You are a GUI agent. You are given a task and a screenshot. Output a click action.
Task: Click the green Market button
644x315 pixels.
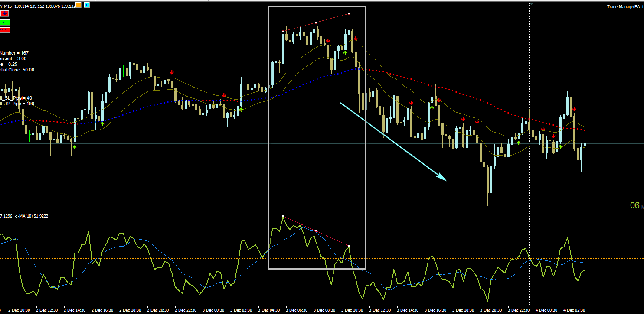[4, 22]
